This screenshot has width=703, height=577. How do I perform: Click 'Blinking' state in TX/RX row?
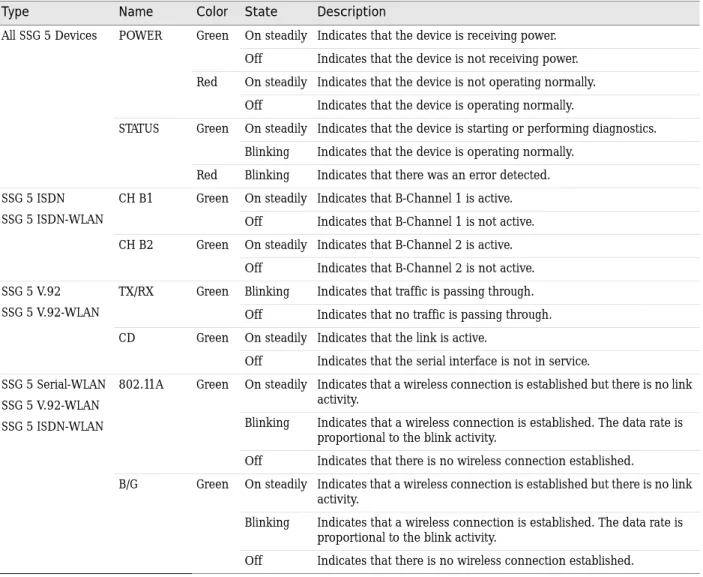[x=267, y=292]
